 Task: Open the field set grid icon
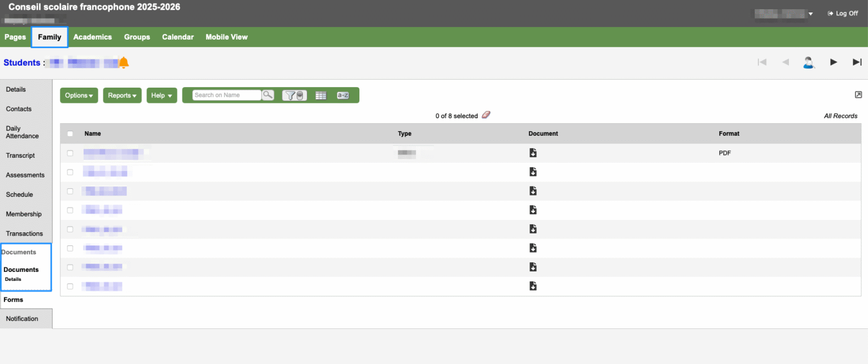pos(321,96)
